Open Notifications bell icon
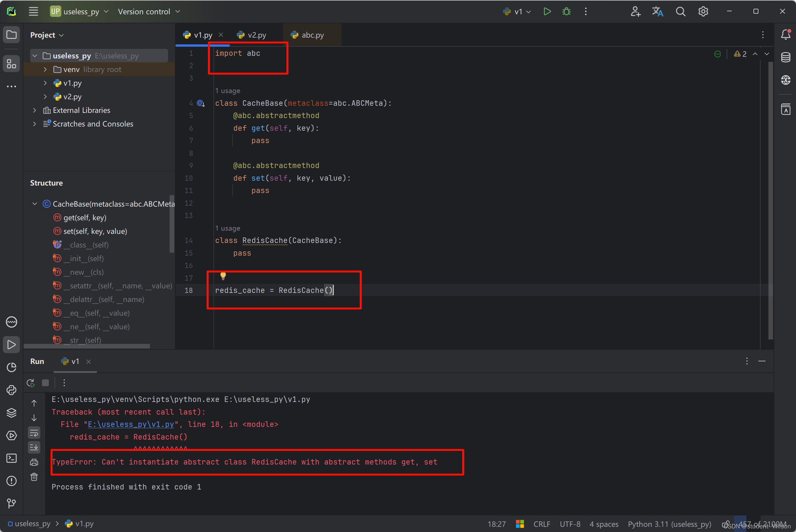796x532 pixels. 786,35
